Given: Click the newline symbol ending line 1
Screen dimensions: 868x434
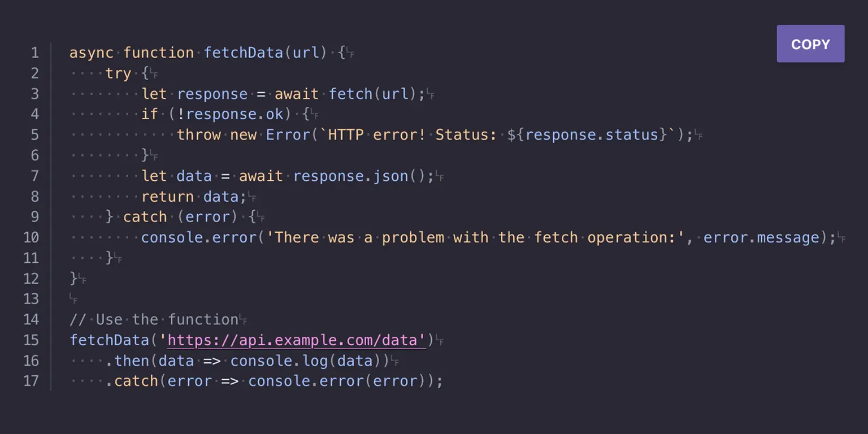Looking at the screenshot, I should click(351, 53).
